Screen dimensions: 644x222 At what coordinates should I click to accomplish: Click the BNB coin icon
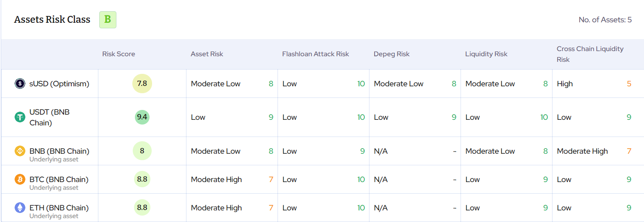[20, 151]
